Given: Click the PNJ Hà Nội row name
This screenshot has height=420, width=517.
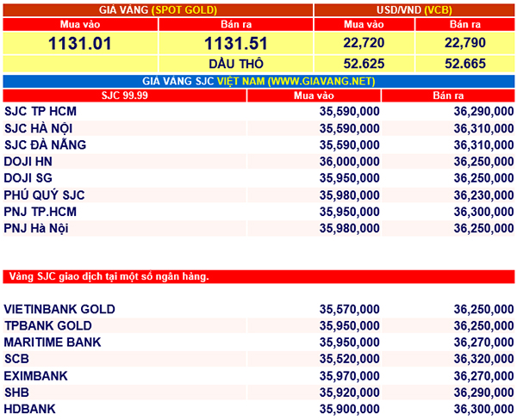Looking at the screenshot, I should point(36,229).
